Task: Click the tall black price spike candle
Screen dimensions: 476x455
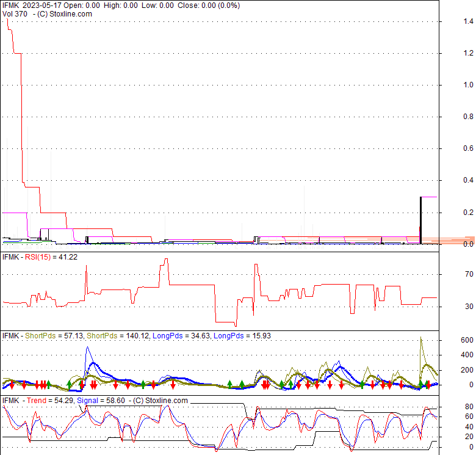Action: 420,220
